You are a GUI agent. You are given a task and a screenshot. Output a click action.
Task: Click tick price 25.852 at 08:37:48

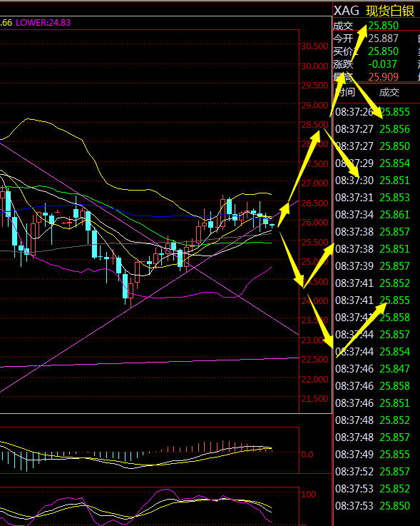coord(394,420)
